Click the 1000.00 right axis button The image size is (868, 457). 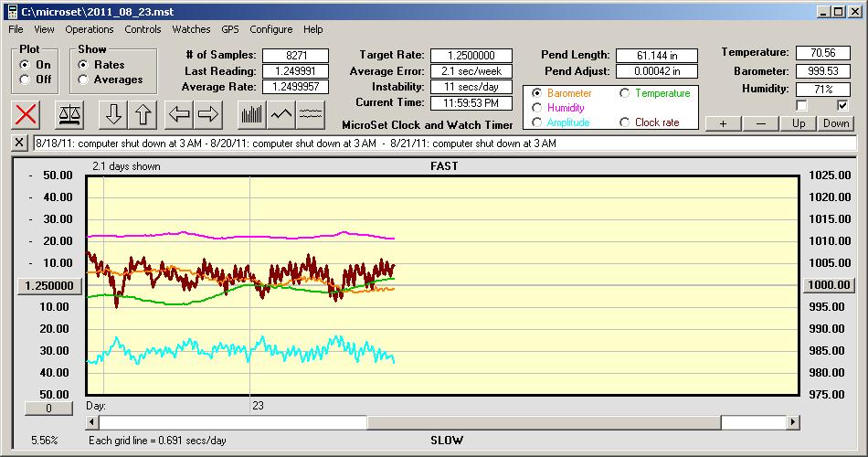point(829,285)
